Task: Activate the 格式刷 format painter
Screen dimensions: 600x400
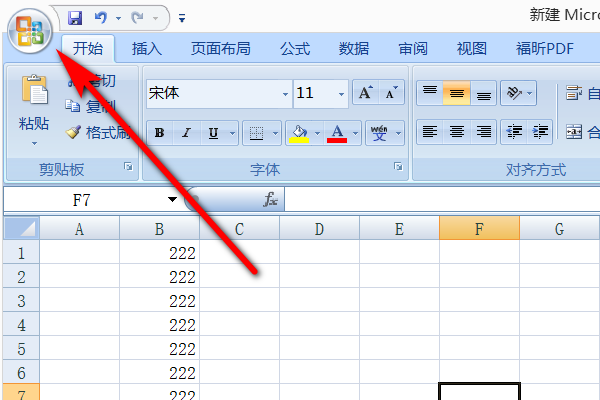Action: point(98,132)
